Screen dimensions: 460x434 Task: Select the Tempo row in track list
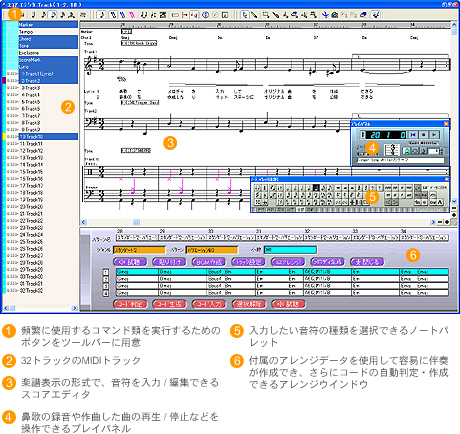[x=48, y=32]
